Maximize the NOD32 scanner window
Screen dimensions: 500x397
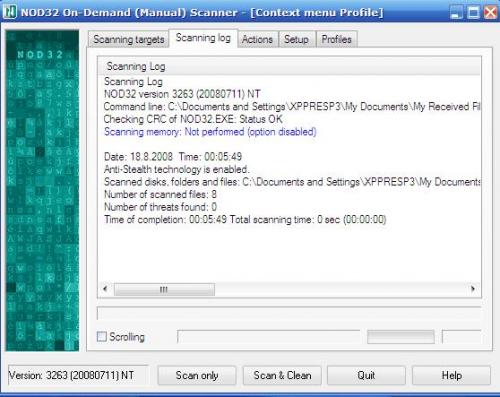click(473, 13)
